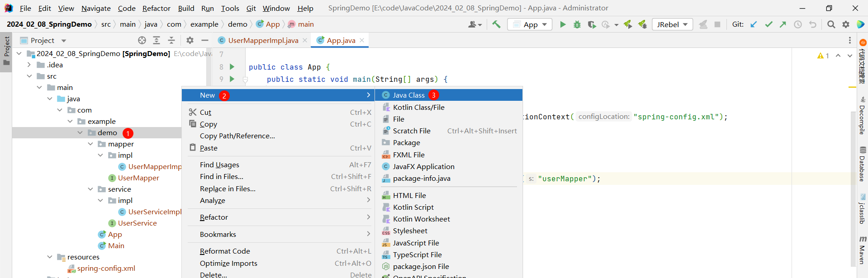
Task: Click JRebel debug rocket icon
Action: (x=642, y=24)
